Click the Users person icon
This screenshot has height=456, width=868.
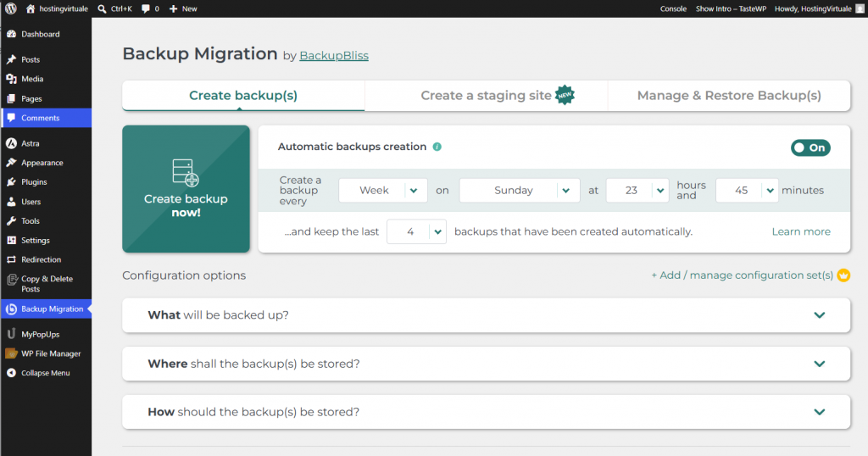point(12,202)
